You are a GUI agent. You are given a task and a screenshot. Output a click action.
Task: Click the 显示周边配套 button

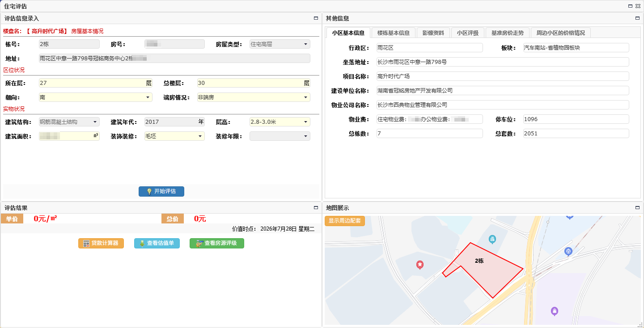tap(345, 221)
